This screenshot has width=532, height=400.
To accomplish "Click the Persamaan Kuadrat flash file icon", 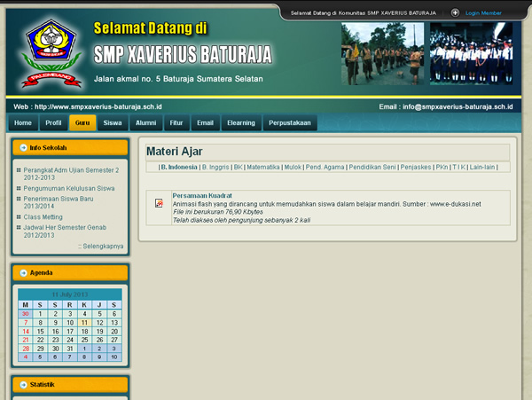I will [x=160, y=203].
